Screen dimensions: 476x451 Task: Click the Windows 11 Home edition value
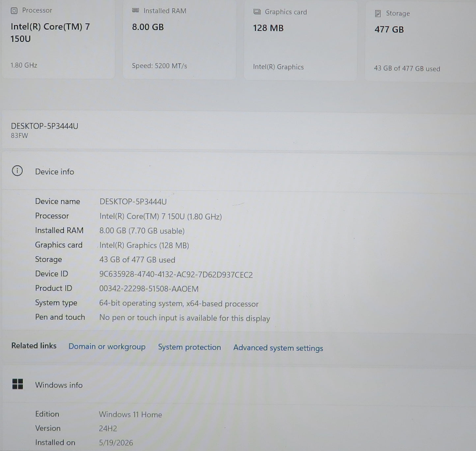[x=130, y=414]
